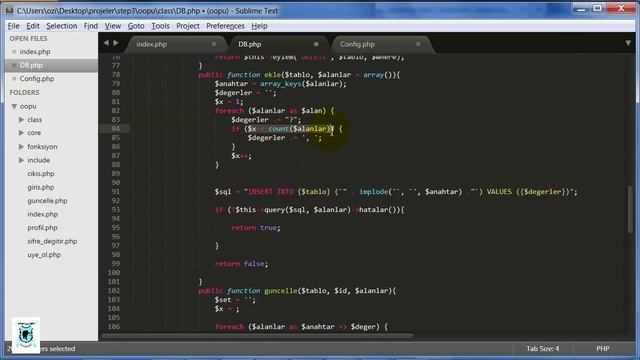
Task: Expand the include folder
Action: click(x=21, y=160)
